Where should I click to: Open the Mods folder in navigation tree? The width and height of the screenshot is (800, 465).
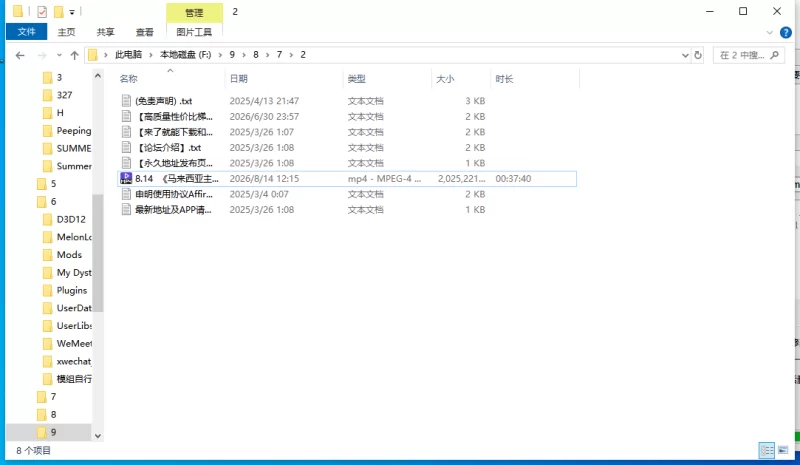coord(69,255)
